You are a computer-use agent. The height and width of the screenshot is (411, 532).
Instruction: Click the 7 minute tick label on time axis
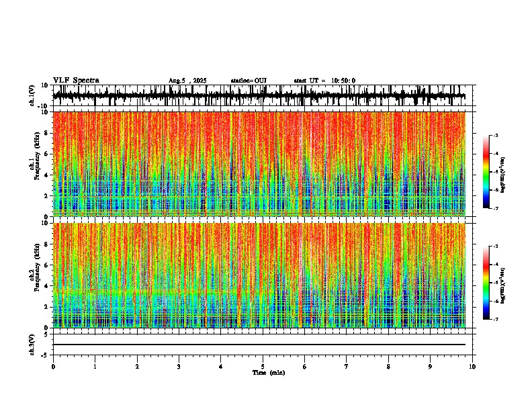(347, 367)
